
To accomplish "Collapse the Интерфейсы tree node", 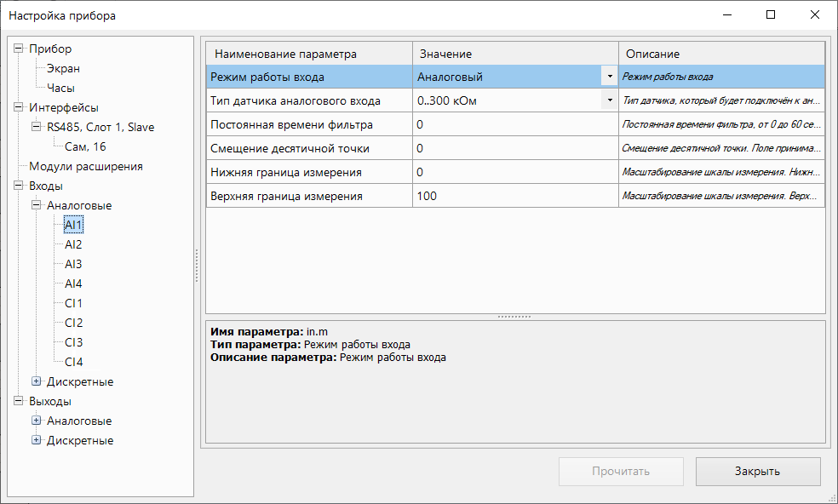I will click(x=19, y=108).
